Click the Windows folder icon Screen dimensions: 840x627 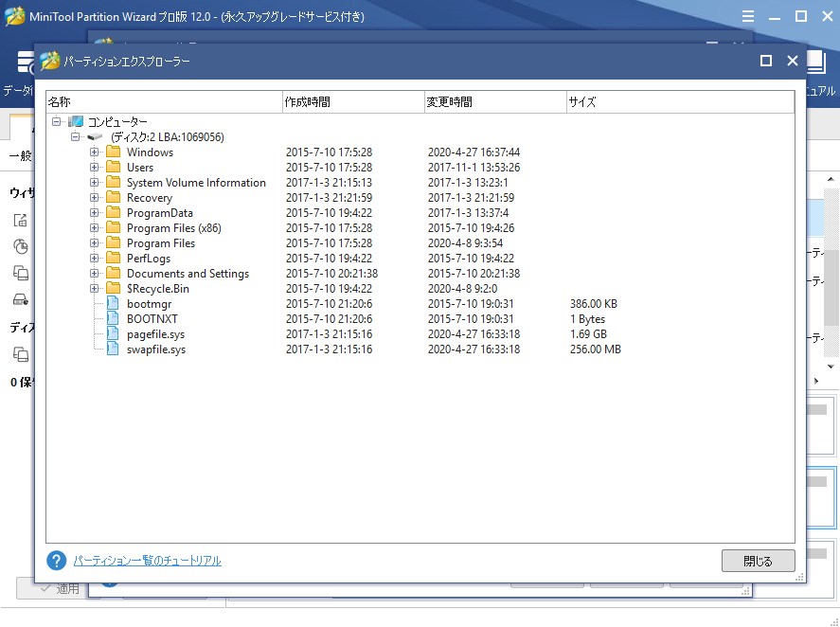114,152
